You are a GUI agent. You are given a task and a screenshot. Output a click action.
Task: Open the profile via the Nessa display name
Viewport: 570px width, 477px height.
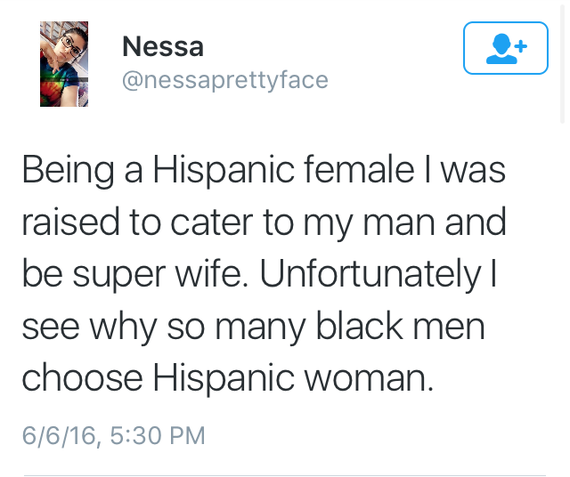163,46
